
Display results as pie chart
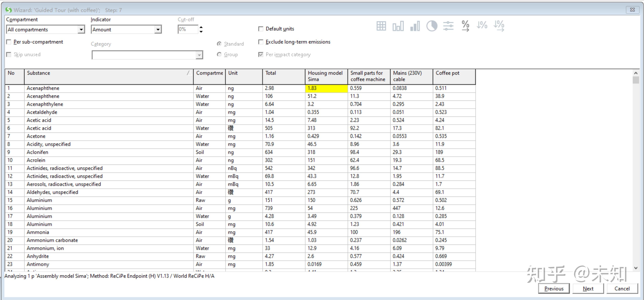tap(432, 26)
